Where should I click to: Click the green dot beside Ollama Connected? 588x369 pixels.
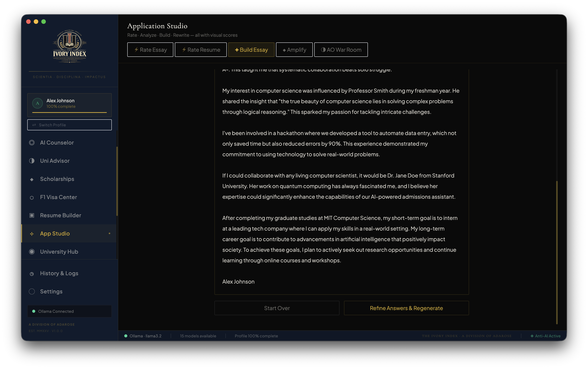[x=34, y=311]
